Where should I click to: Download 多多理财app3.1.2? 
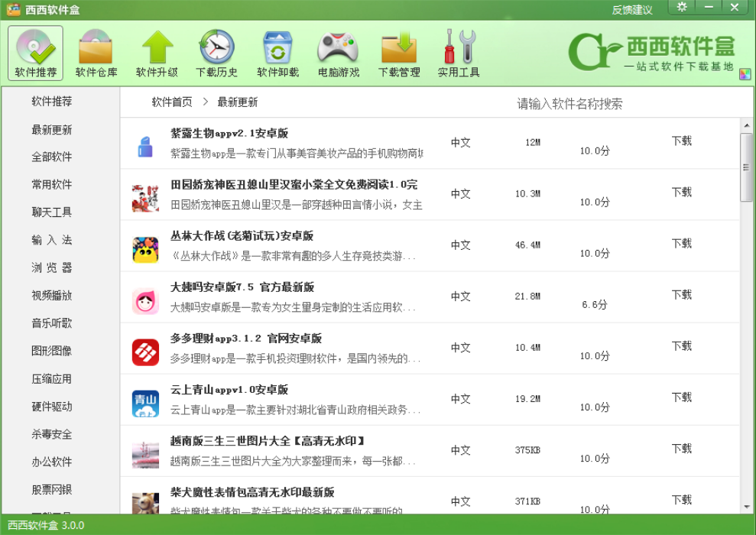tap(682, 346)
